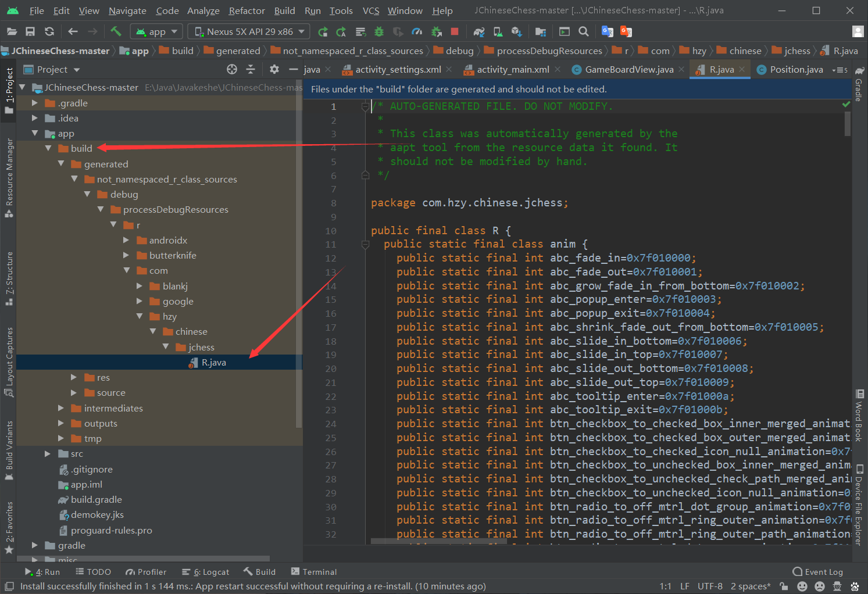Click Sync Project with Gradle Files icon

[x=478, y=31]
